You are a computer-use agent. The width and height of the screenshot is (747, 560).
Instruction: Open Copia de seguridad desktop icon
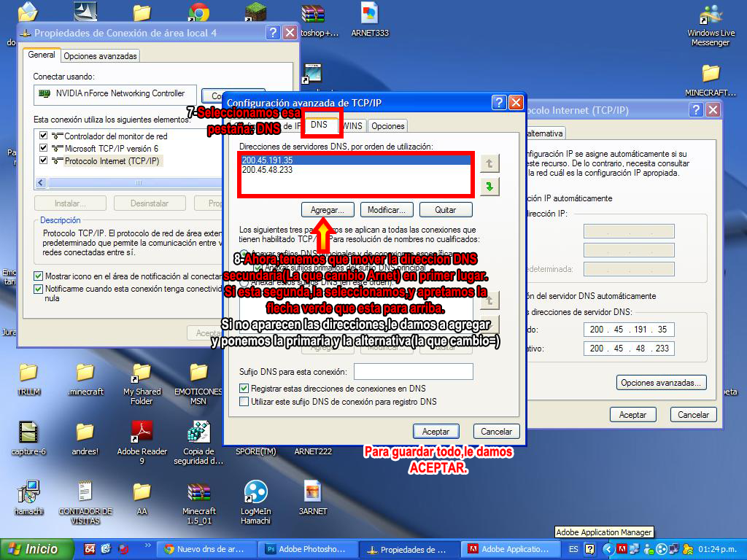click(198, 443)
